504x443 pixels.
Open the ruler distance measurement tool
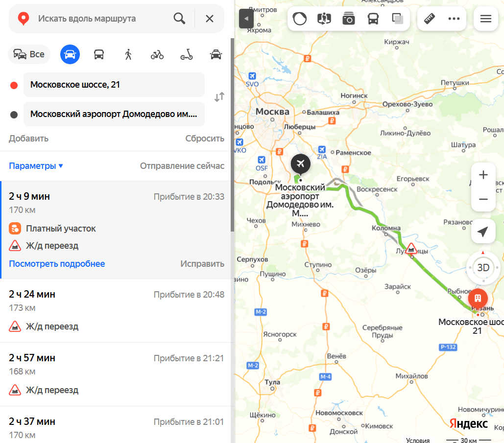430,19
